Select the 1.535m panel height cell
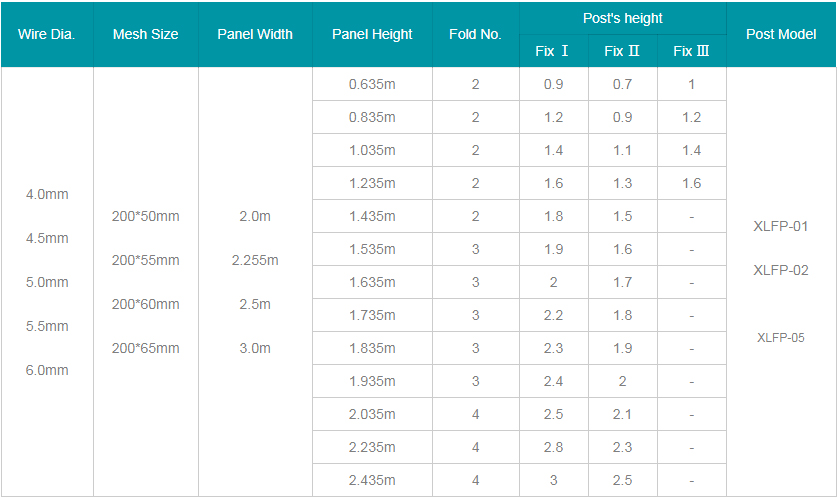840x501 pixels. (x=372, y=249)
